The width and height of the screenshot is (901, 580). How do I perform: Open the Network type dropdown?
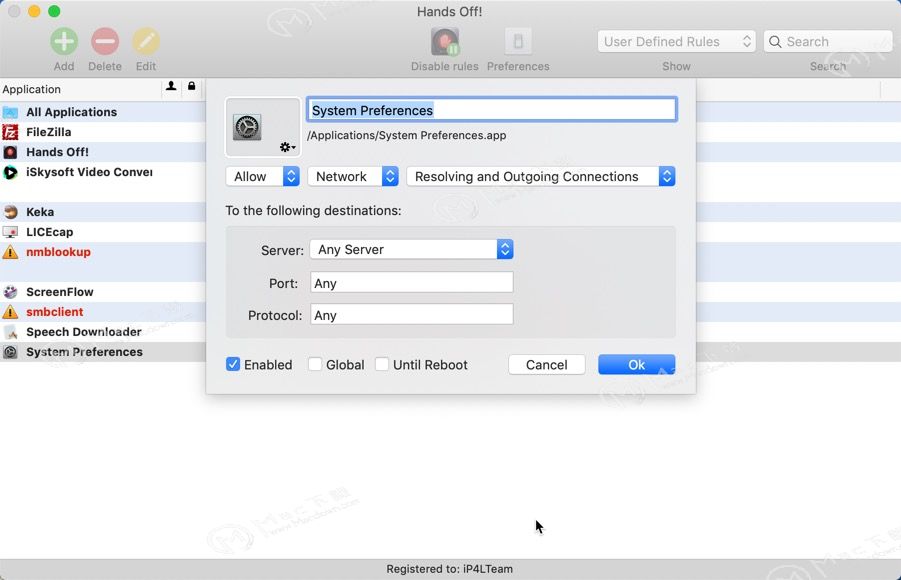point(353,176)
